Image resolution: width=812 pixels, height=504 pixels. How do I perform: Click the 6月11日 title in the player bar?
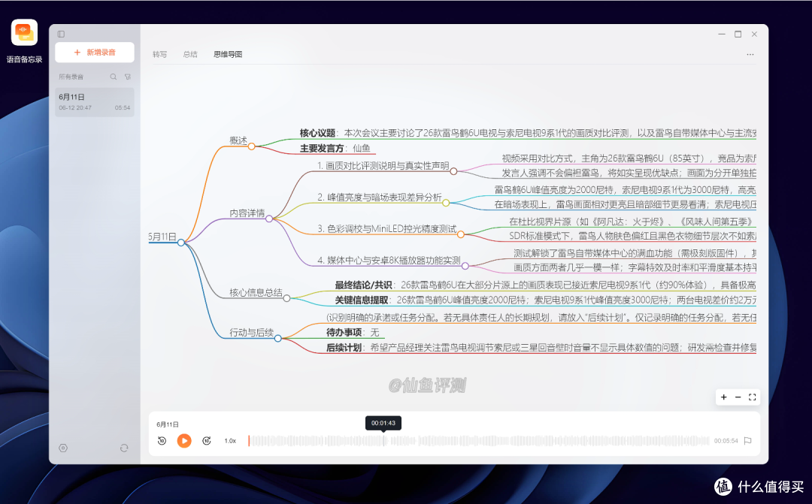pos(167,424)
